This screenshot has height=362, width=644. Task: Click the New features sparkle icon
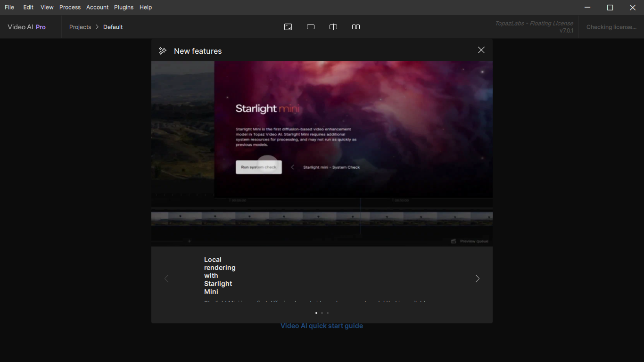click(163, 50)
